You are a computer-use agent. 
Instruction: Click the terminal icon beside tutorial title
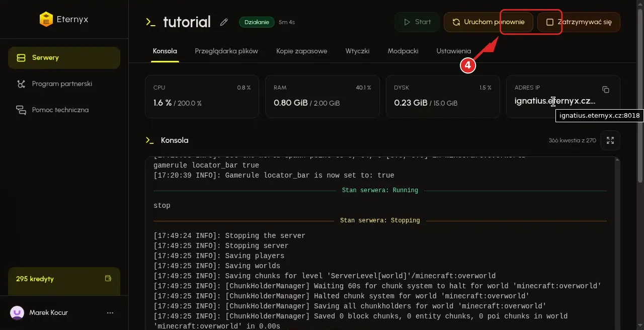click(150, 22)
